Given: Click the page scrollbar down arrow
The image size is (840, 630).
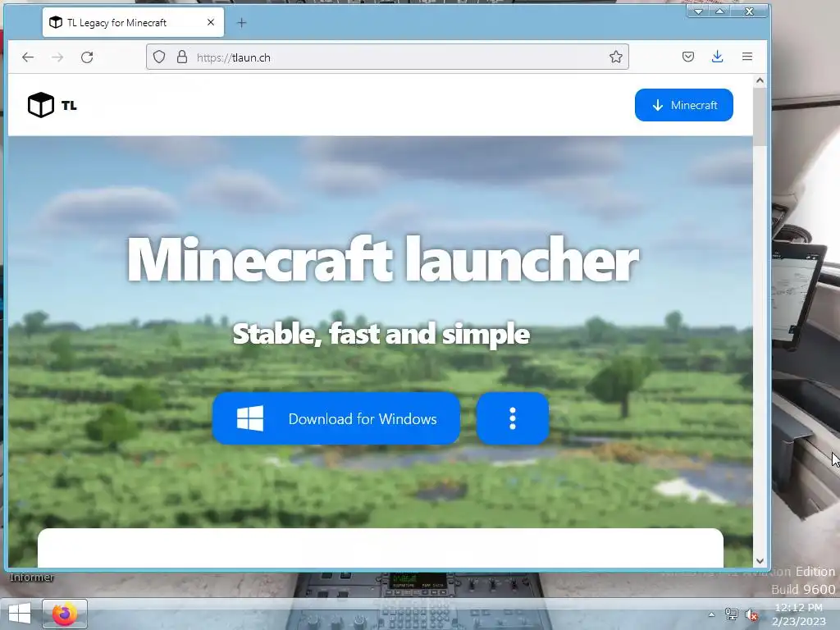Looking at the screenshot, I should click(x=760, y=560).
